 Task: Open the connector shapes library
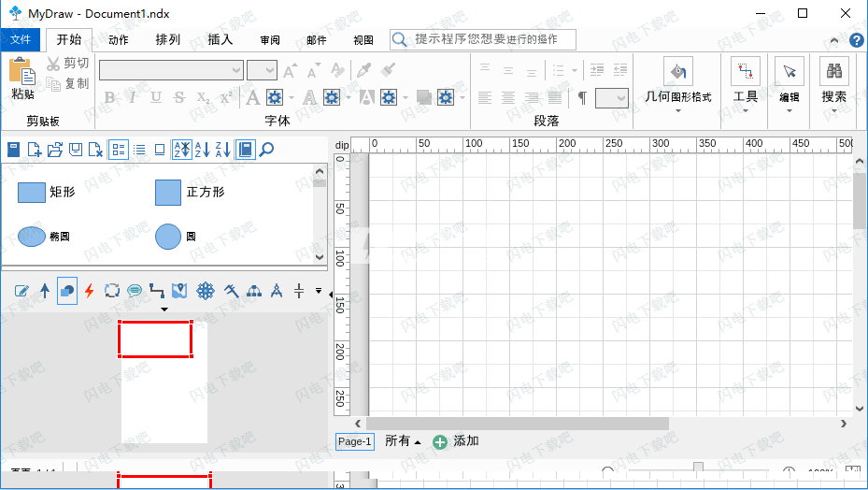[x=157, y=291]
